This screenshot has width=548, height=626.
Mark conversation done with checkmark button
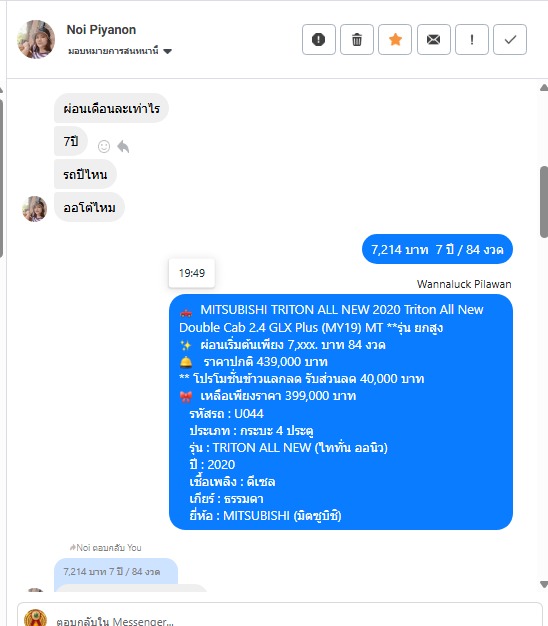[x=510, y=39]
